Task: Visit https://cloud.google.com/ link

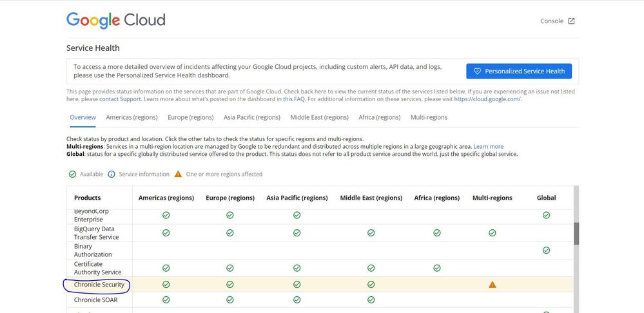Action: point(487,99)
